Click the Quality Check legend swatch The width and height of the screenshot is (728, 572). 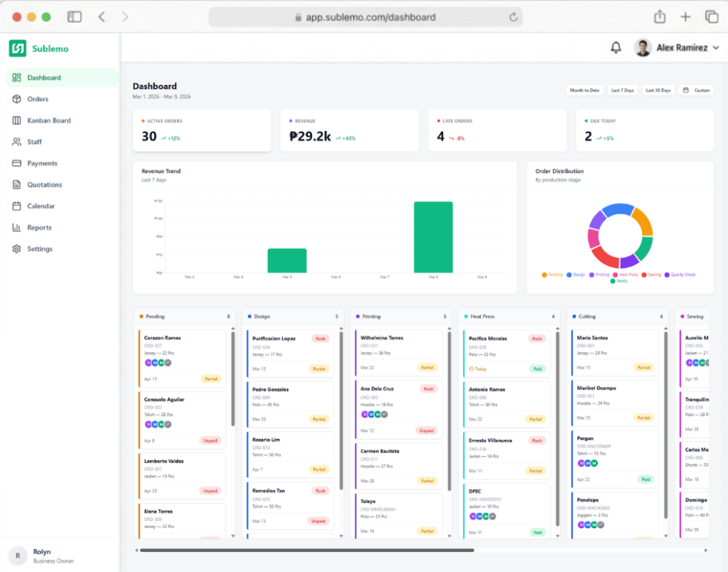pyautogui.click(x=667, y=275)
